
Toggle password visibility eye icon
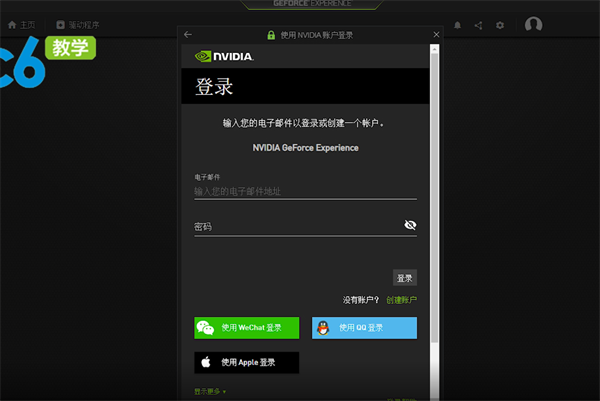click(410, 225)
